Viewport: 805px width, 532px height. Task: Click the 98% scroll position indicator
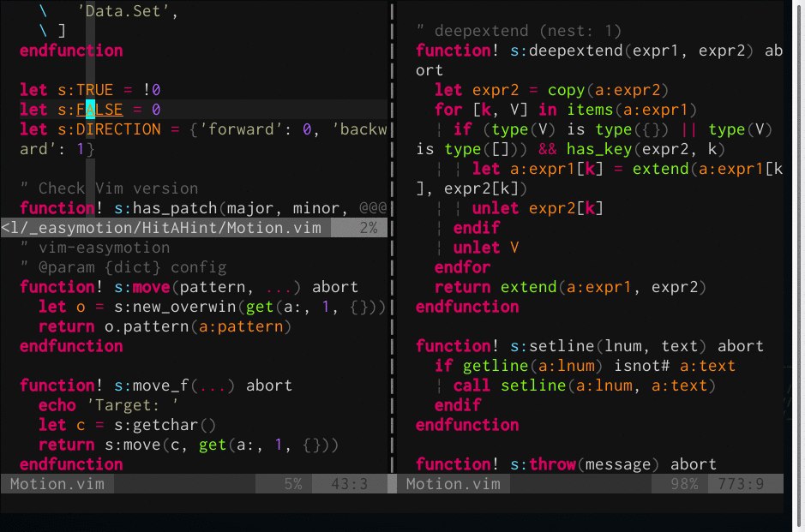684,484
